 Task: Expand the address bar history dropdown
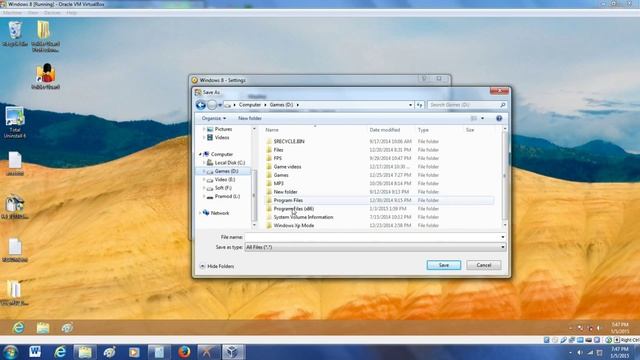(x=410, y=105)
